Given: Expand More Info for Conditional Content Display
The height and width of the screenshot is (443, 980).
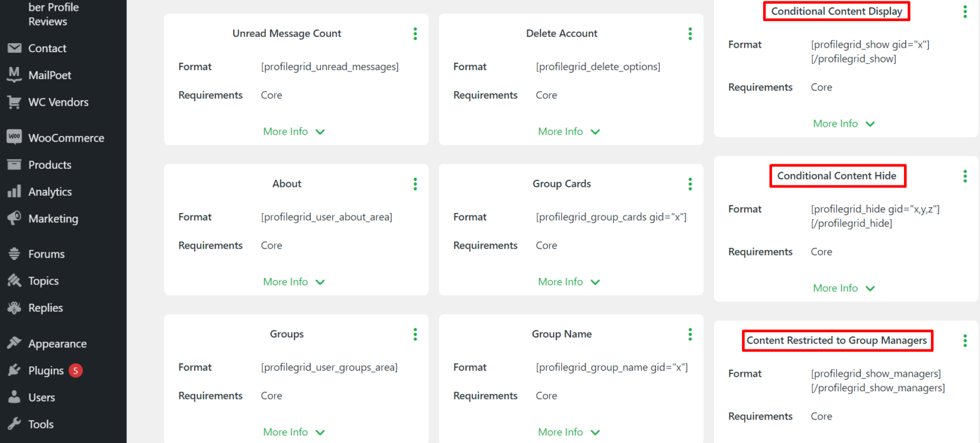Looking at the screenshot, I should click(843, 124).
